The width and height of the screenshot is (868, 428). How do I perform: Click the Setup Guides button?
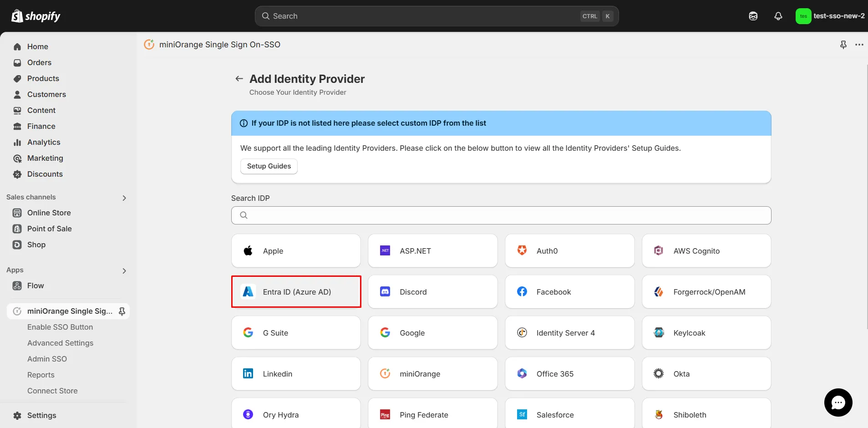click(x=269, y=166)
